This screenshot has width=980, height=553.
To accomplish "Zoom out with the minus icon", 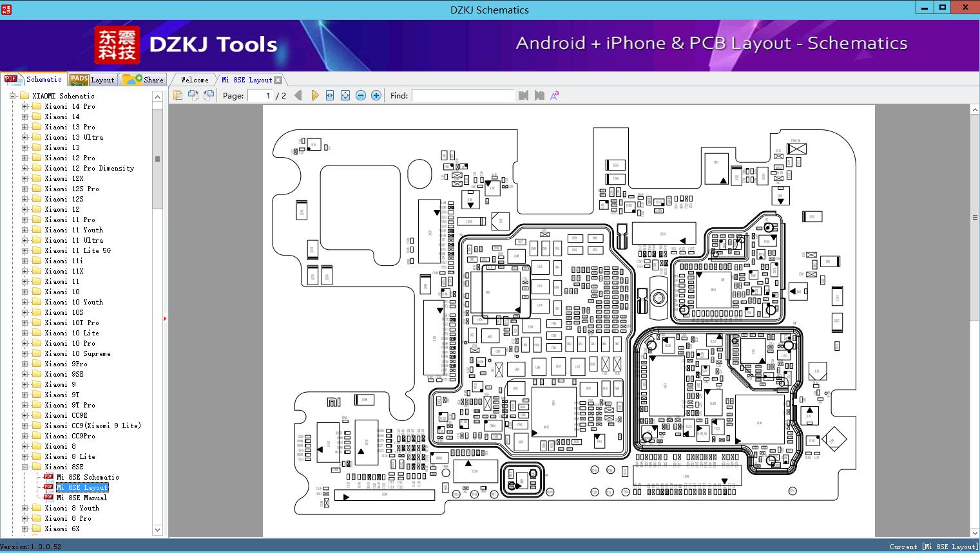I will point(361,95).
